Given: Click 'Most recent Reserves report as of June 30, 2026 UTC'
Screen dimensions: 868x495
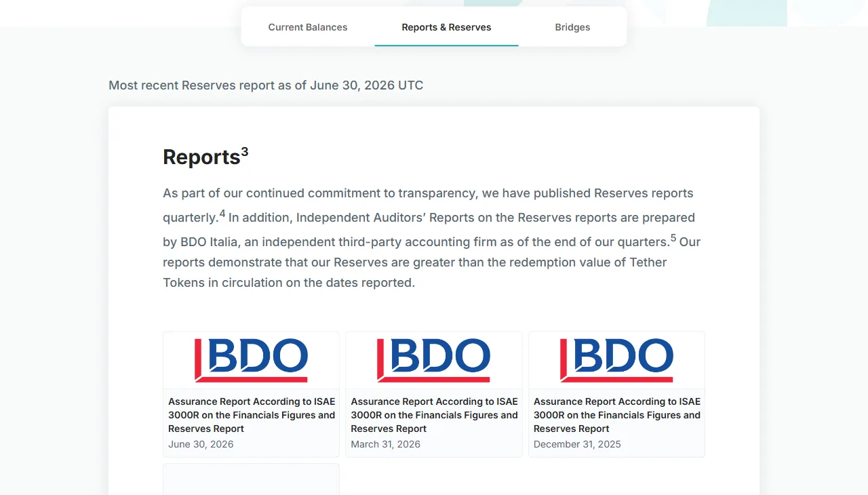Looking at the screenshot, I should pos(266,85).
